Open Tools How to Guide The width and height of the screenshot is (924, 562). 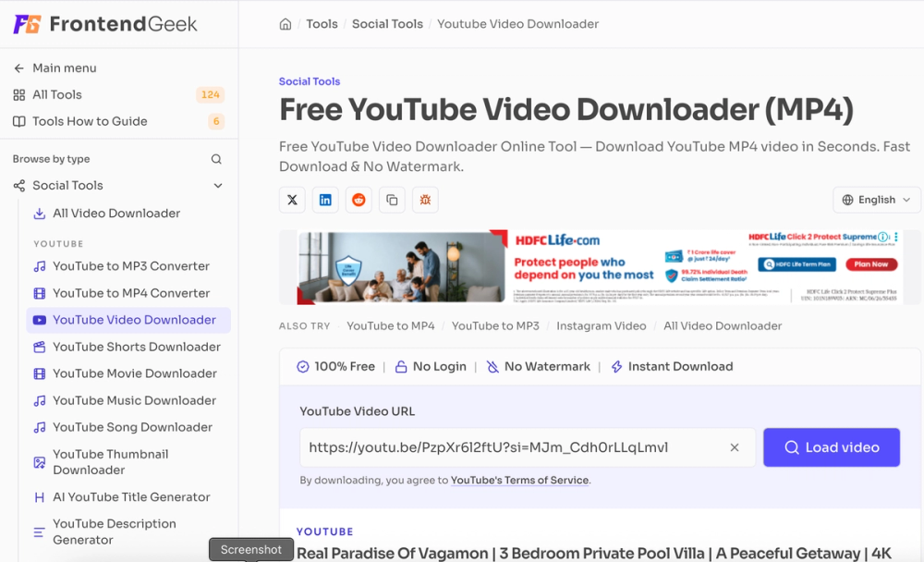(x=118, y=121)
